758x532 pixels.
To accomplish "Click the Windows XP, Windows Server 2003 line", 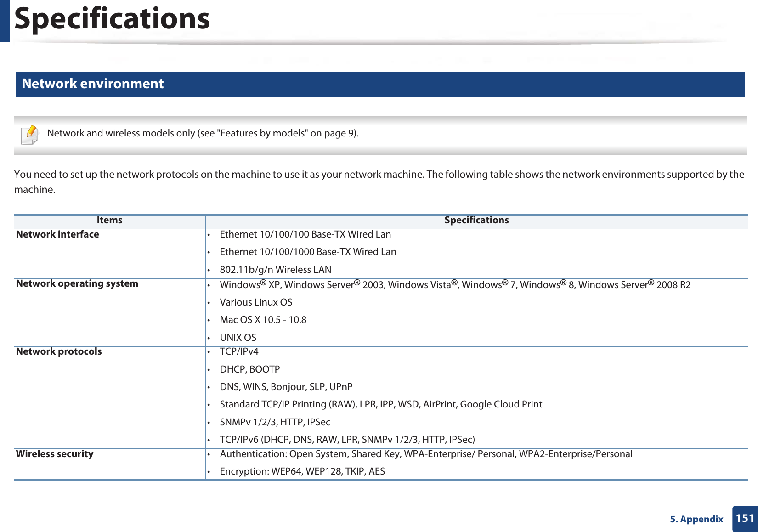I will (455, 284).
